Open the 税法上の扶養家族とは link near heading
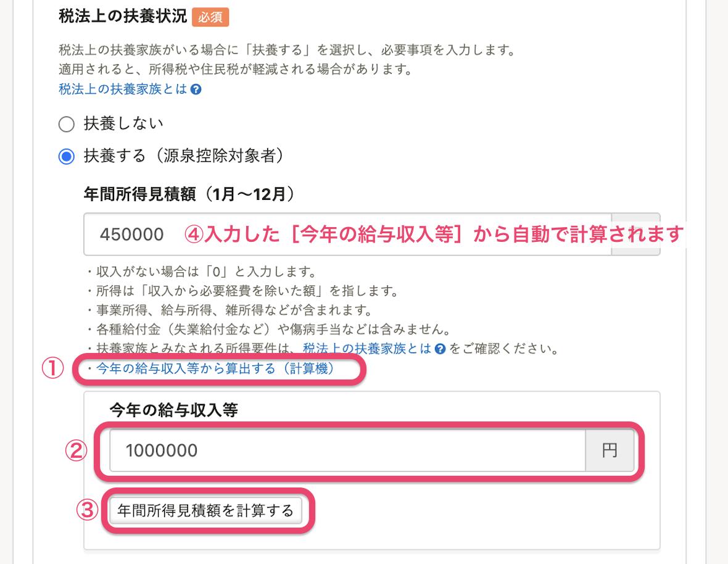This screenshot has height=564, width=728. 123,89
